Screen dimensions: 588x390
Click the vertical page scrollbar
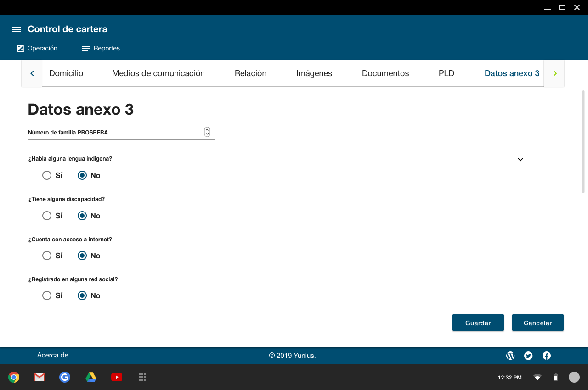583,142
